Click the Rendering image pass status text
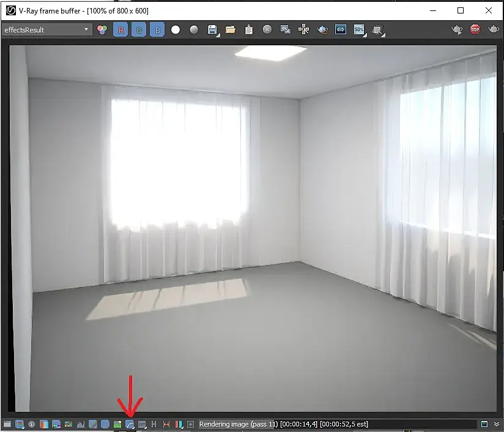The width and height of the screenshot is (504, 432). point(284,424)
